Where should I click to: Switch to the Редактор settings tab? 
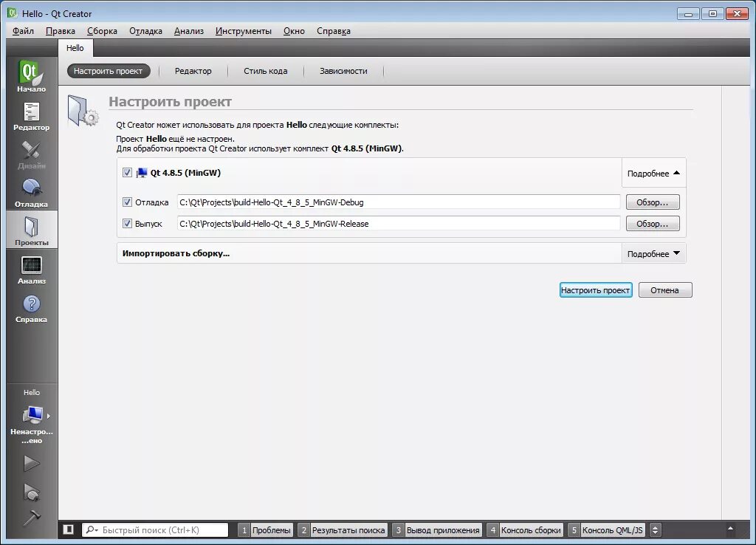point(193,71)
